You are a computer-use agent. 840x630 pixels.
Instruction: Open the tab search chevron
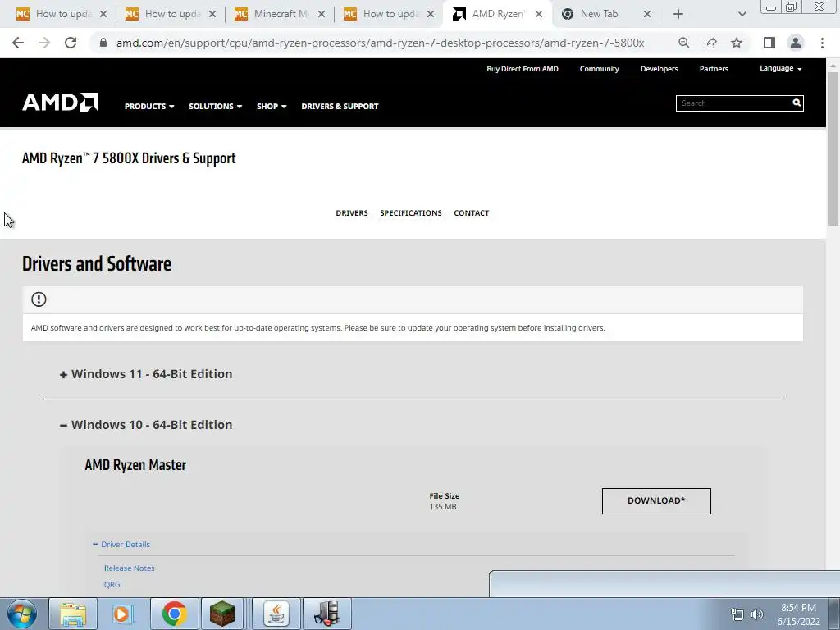point(742,15)
